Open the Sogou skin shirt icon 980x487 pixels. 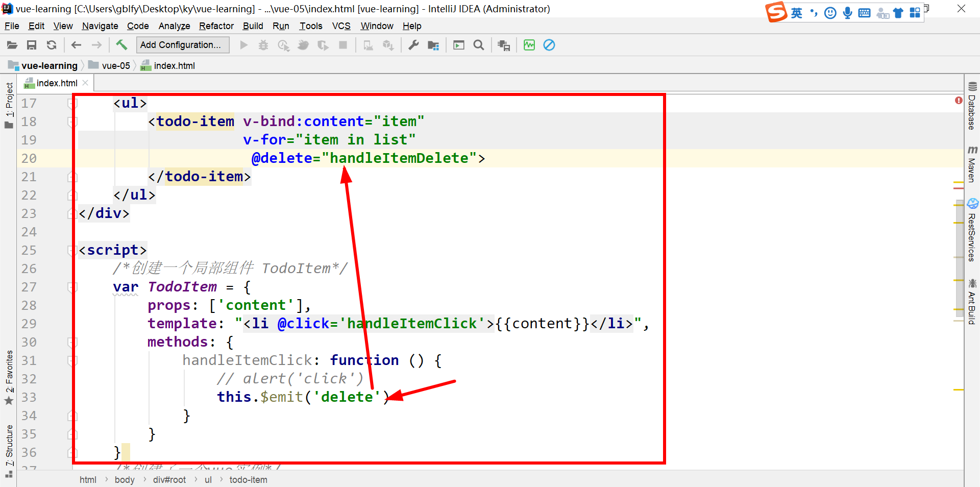click(x=898, y=13)
